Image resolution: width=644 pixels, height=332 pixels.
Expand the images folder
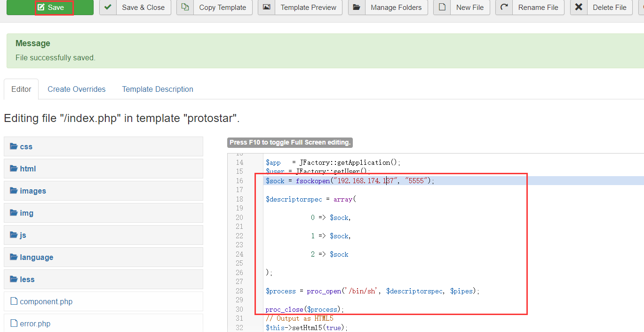coord(103,191)
